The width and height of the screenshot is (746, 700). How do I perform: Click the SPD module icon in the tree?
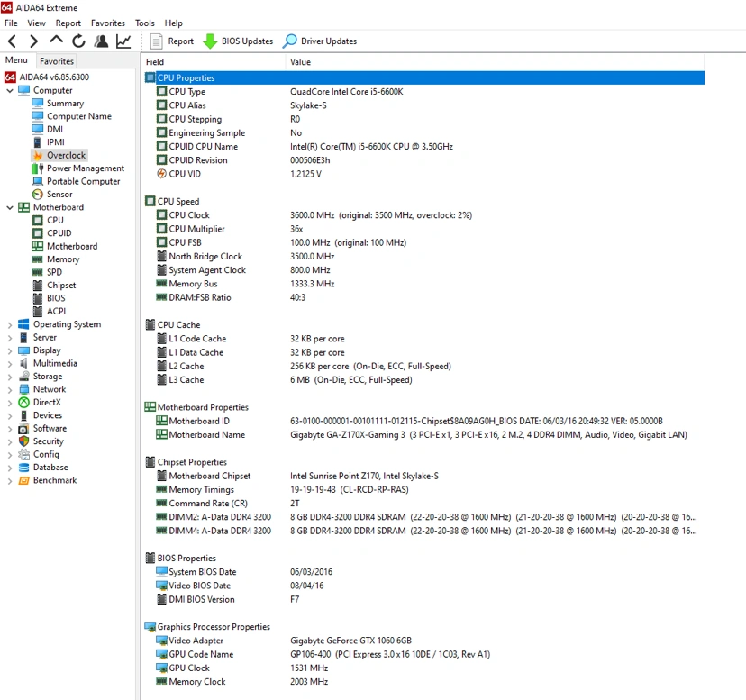pos(38,272)
